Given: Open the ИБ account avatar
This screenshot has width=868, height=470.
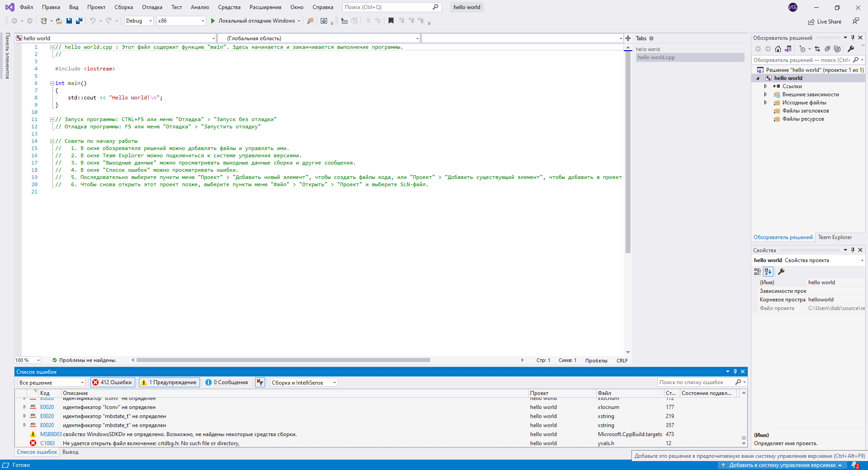Looking at the screenshot, I should 793,7.
